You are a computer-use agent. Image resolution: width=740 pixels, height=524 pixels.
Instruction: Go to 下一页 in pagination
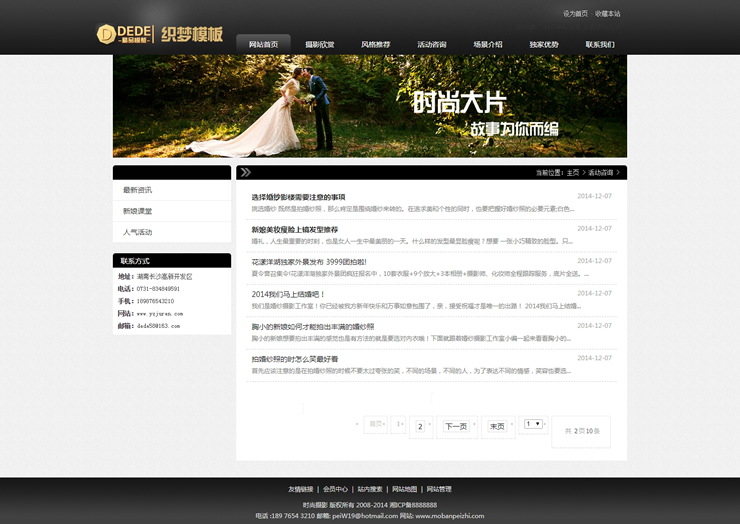tap(456, 426)
